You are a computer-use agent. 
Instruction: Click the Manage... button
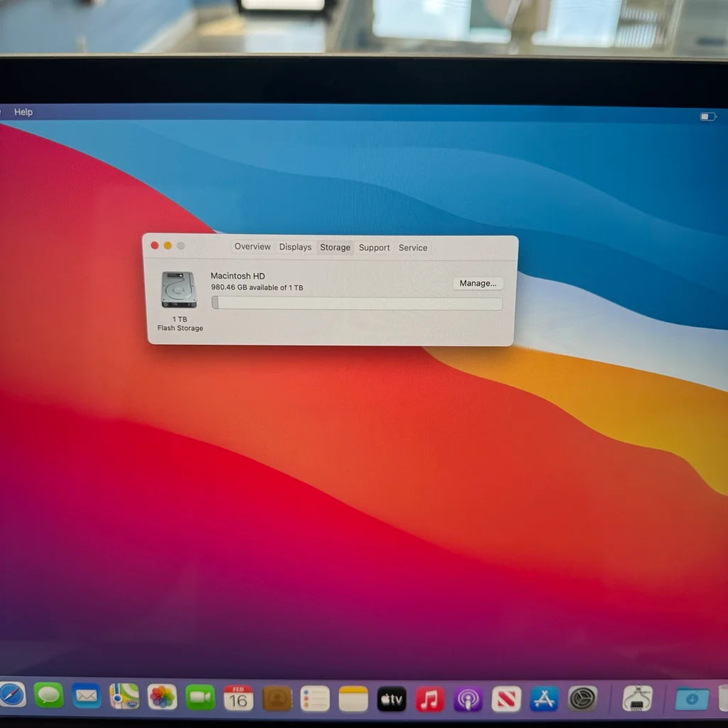(x=478, y=283)
